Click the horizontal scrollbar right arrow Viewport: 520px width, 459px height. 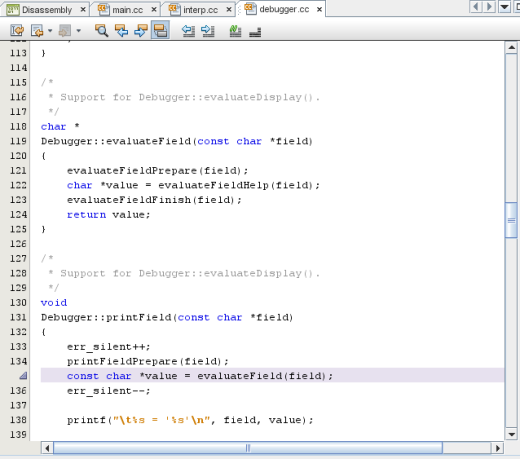(x=498, y=448)
